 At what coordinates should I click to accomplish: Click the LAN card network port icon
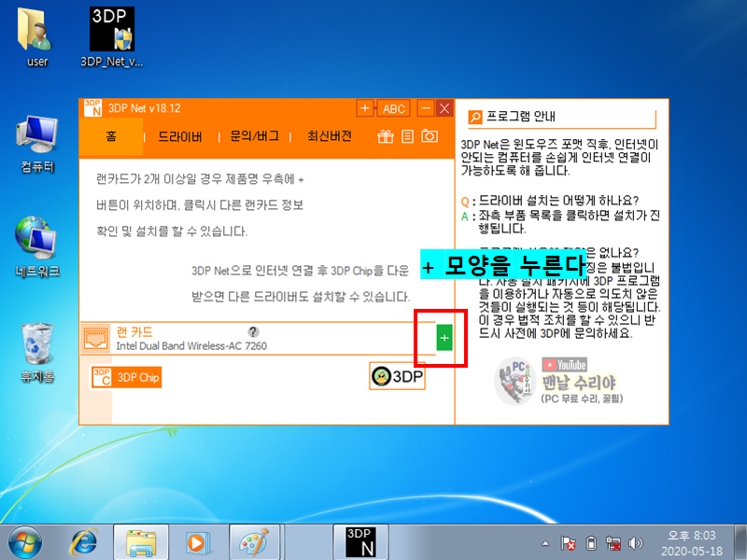click(96, 339)
